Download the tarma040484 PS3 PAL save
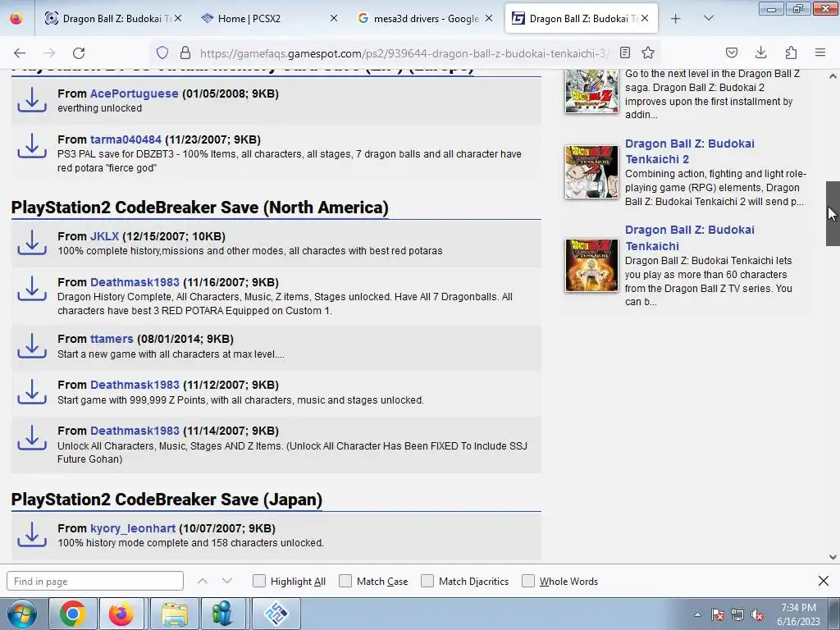Viewport: 840px width, 630px height. click(32, 146)
